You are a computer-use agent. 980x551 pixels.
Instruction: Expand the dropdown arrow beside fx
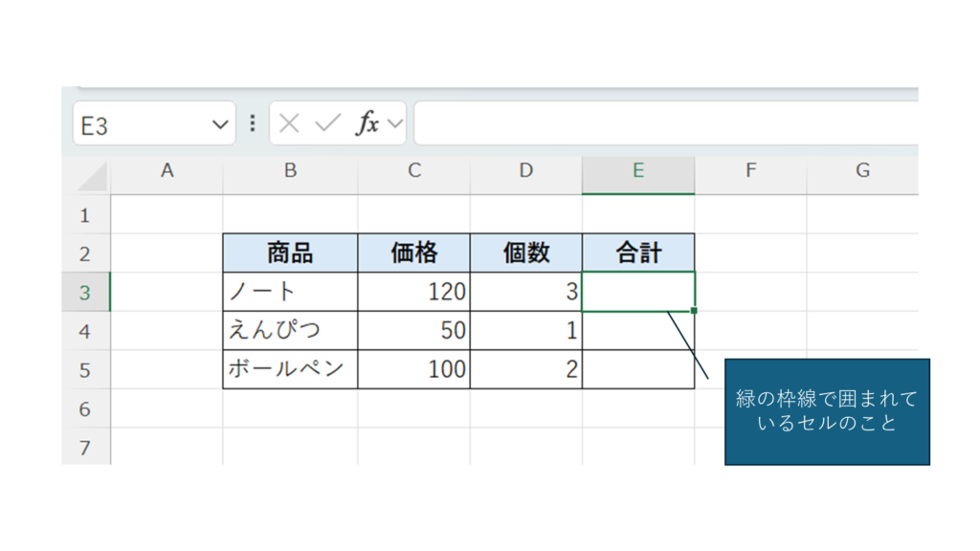point(394,124)
